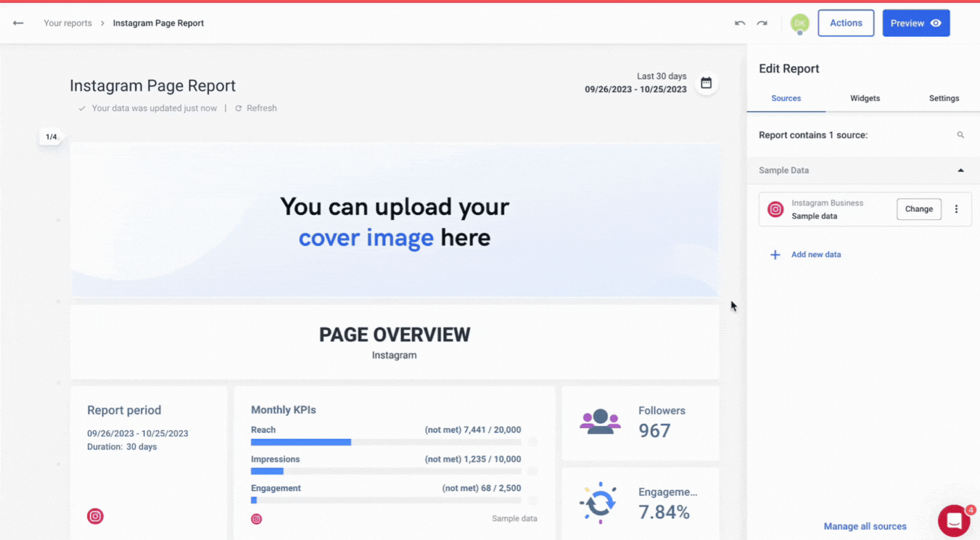Collapse the Sample Data section
The image size is (980, 540).
click(961, 171)
